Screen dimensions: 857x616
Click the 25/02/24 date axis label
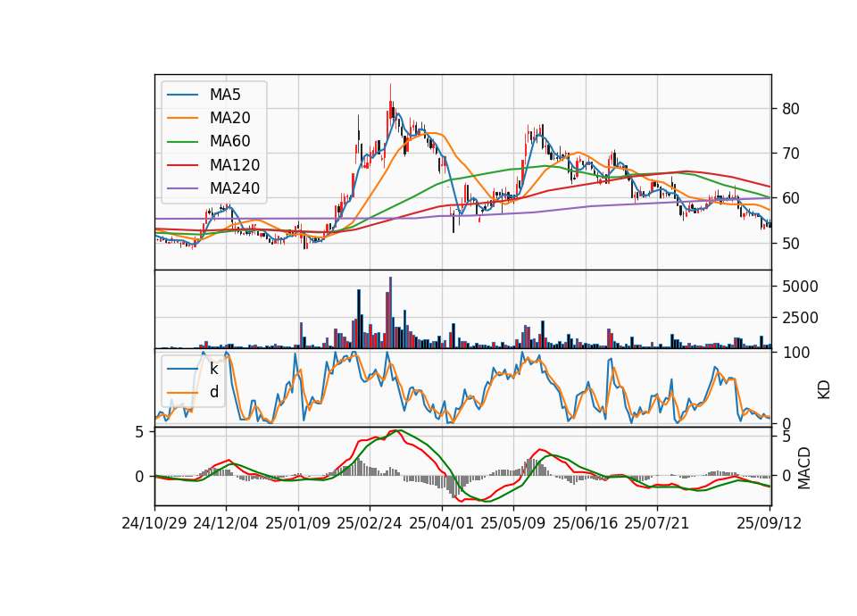coord(370,524)
